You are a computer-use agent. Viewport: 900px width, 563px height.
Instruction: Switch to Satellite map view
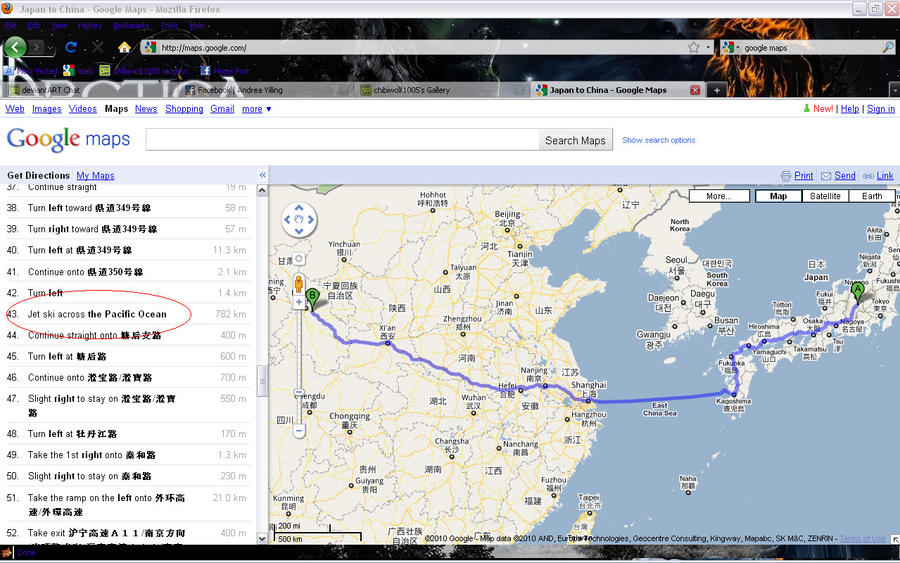point(825,196)
